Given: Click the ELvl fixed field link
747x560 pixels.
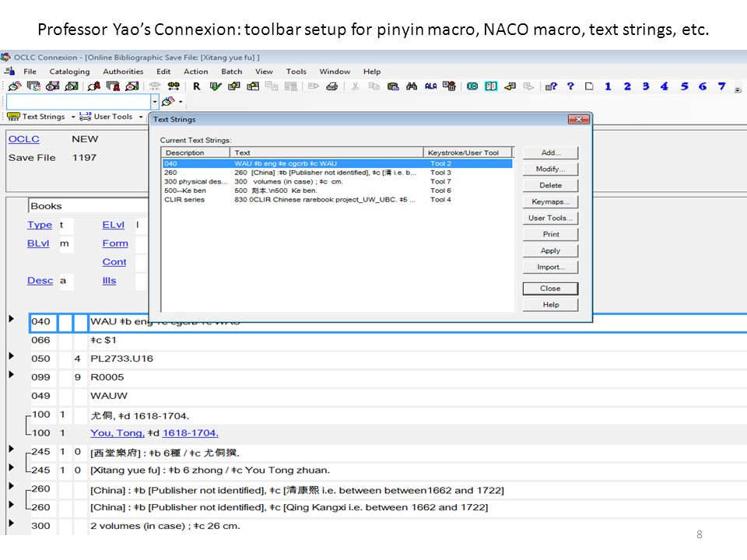Looking at the screenshot, I should [x=113, y=225].
